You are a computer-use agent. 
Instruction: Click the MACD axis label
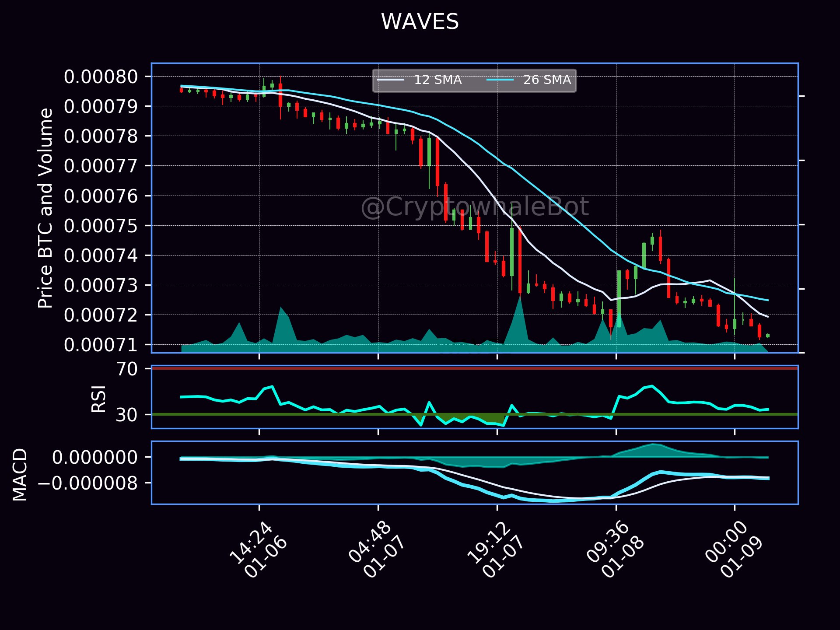[x=20, y=474]
